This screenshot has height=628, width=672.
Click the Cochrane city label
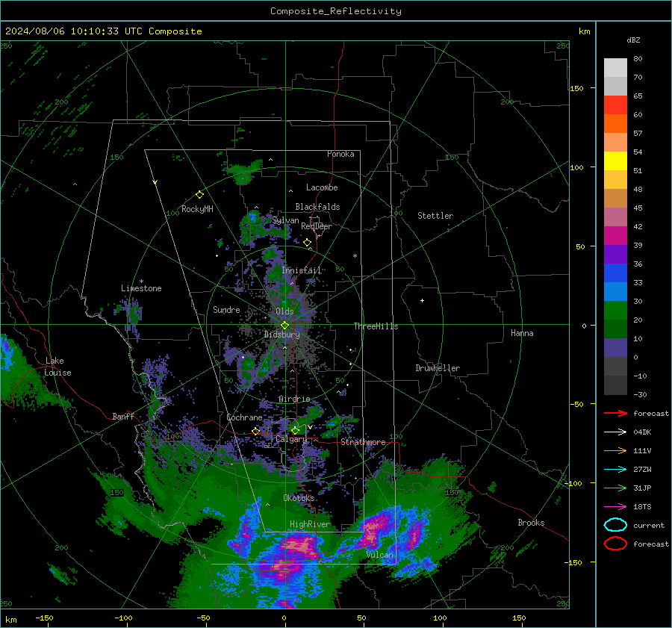coord(244,417)
